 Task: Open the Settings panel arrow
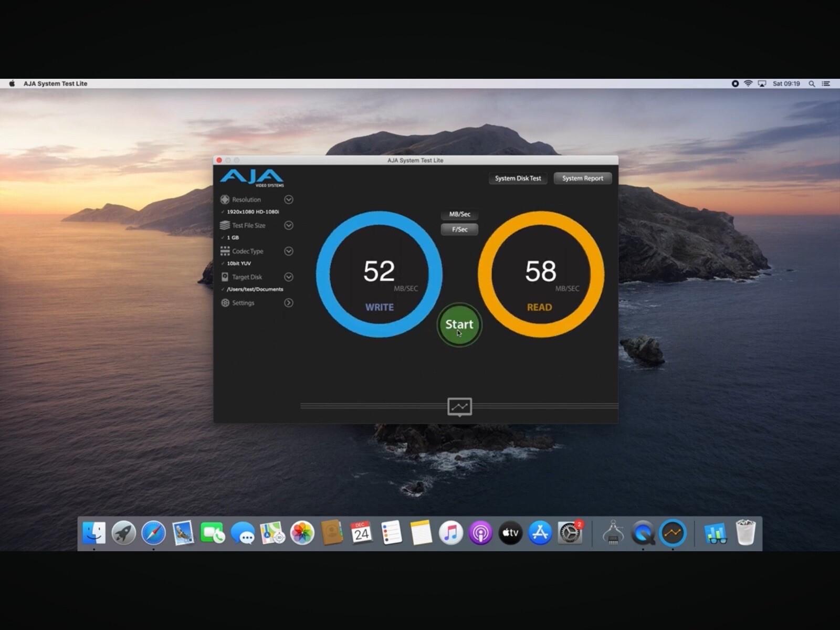[289, 303]
